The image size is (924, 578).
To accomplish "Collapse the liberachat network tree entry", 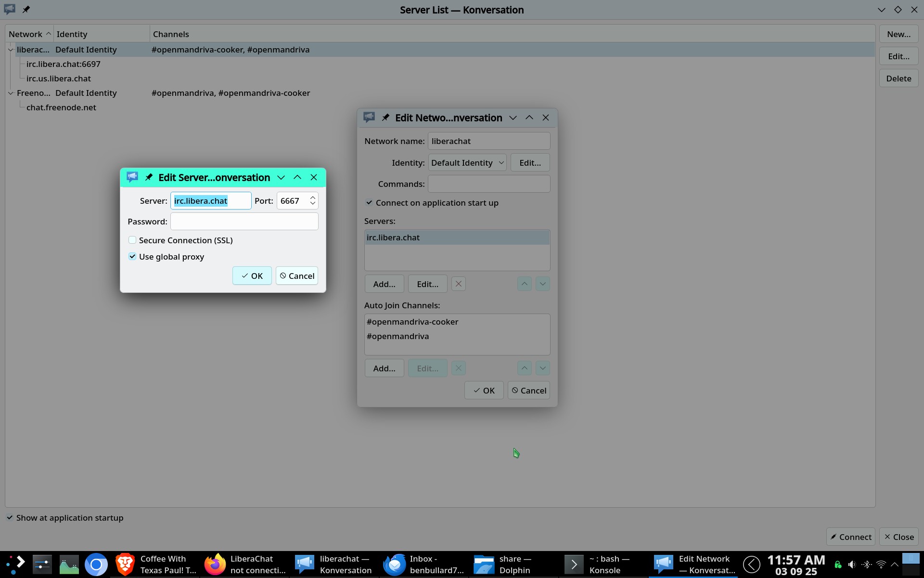I will tap(11, 50).
